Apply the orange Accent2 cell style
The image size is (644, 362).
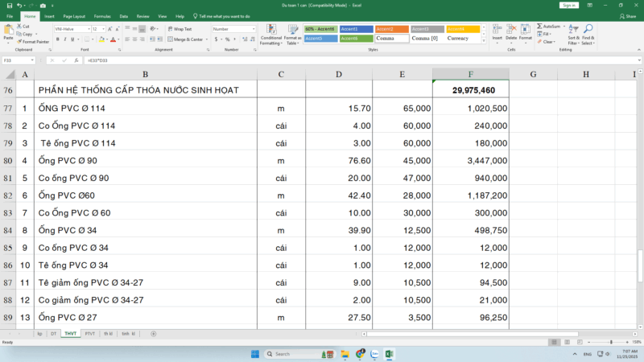pyautogui.click(x=390, y=29)
